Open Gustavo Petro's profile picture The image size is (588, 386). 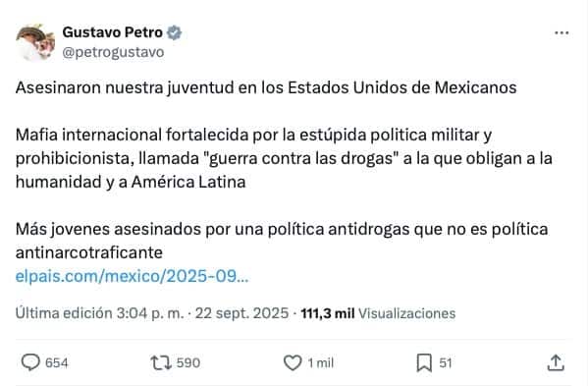(x=35, y=42)
